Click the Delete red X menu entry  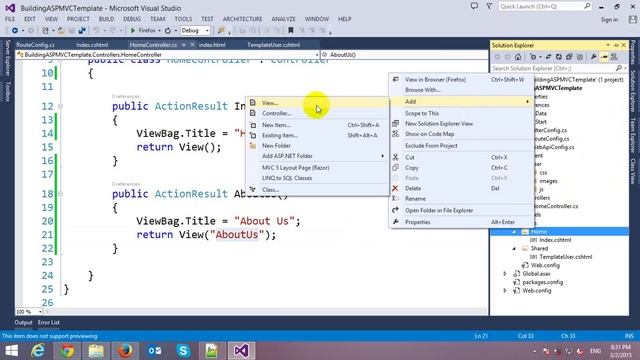(461, 188)
